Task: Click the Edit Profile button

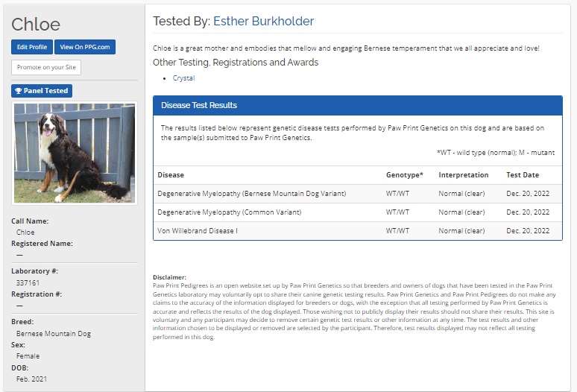Action: [x=32, y=47]
